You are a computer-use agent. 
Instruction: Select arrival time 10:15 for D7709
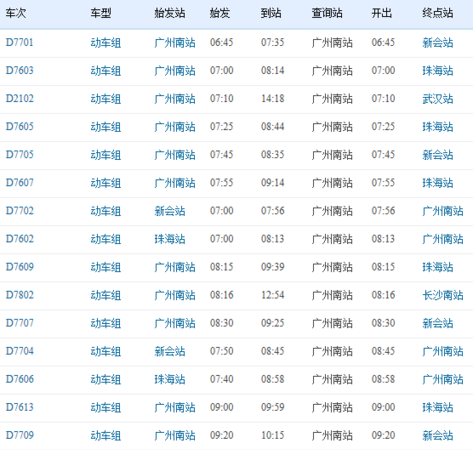tap(273, 435)
